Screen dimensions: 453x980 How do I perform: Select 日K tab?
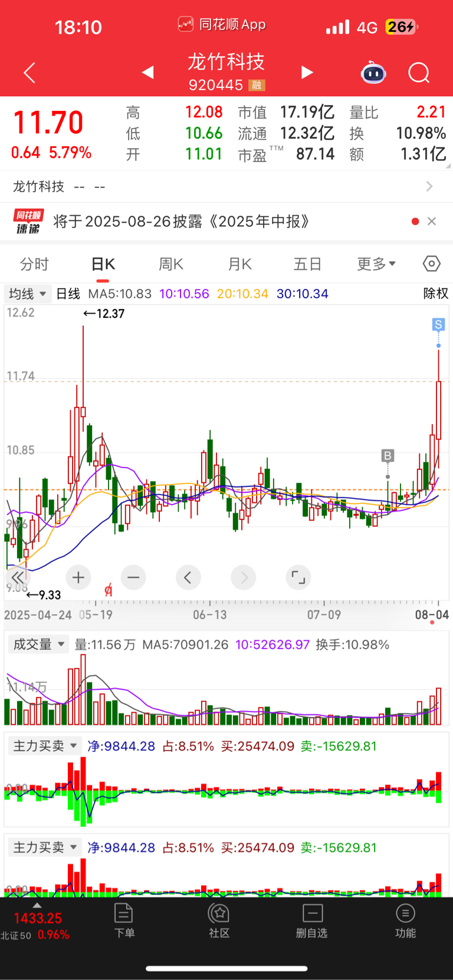(x=103, y=264)
